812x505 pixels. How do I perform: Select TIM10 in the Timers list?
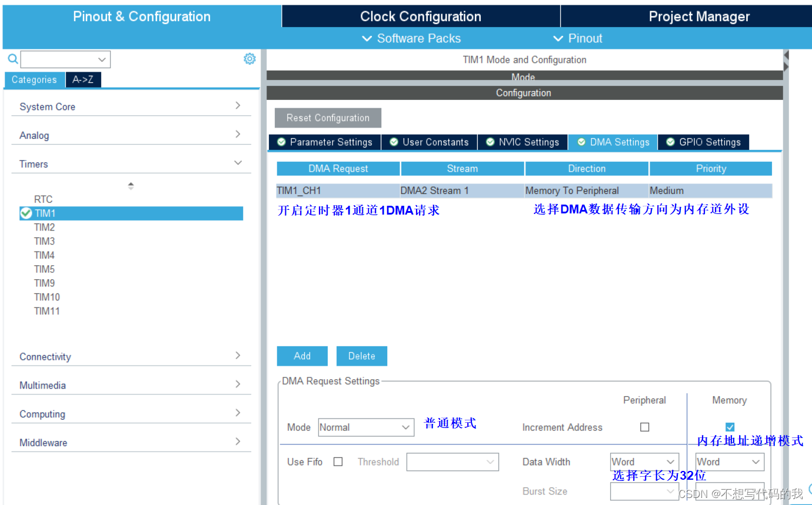[47, 297]
